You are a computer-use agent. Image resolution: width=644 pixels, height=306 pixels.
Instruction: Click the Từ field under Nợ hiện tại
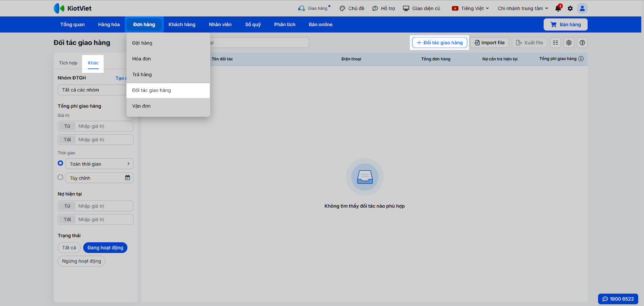pyautogui.click(x=105, y=206)
